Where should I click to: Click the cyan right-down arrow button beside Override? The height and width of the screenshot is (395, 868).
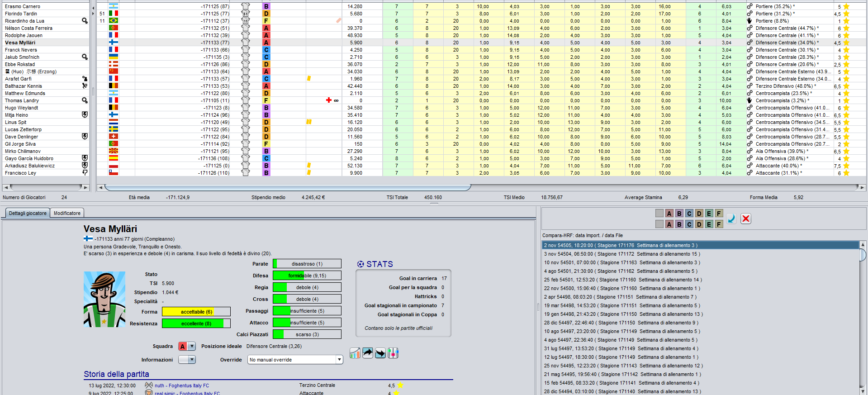click(x=380, y=353)
